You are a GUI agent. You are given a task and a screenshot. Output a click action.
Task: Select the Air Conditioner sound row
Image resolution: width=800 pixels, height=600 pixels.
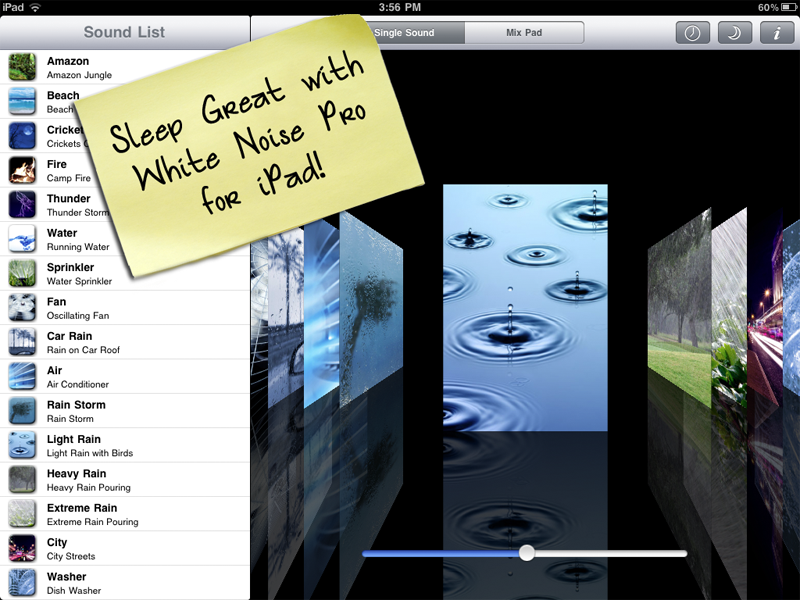point(125,377)
